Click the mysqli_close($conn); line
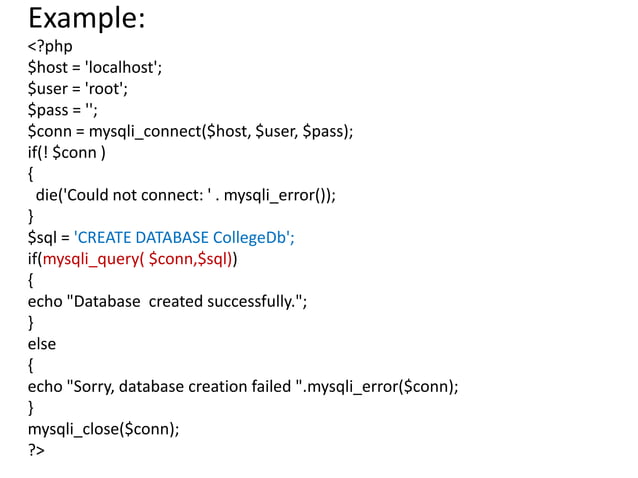This screenshot has height=478, width=638. tap(103, 429)
